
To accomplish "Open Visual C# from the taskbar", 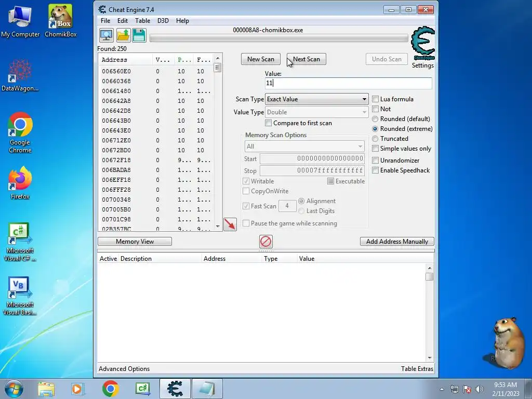I will click(x=143, y=389).
